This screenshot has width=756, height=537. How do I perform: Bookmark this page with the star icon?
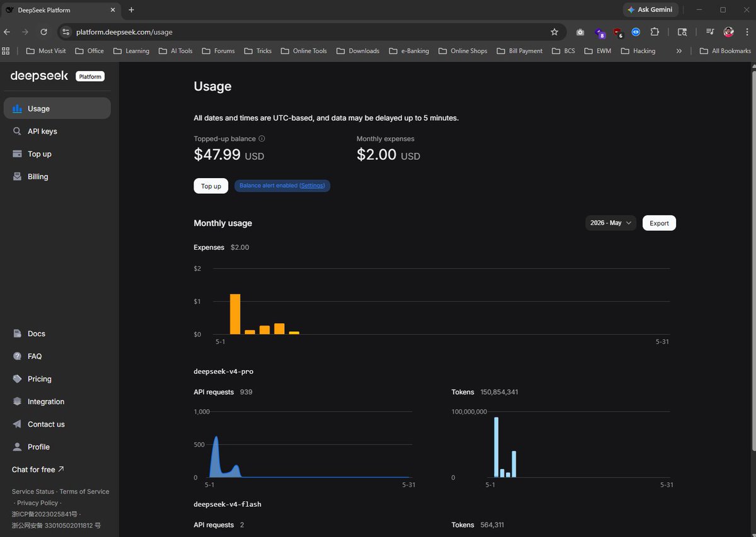coord(554,32)
